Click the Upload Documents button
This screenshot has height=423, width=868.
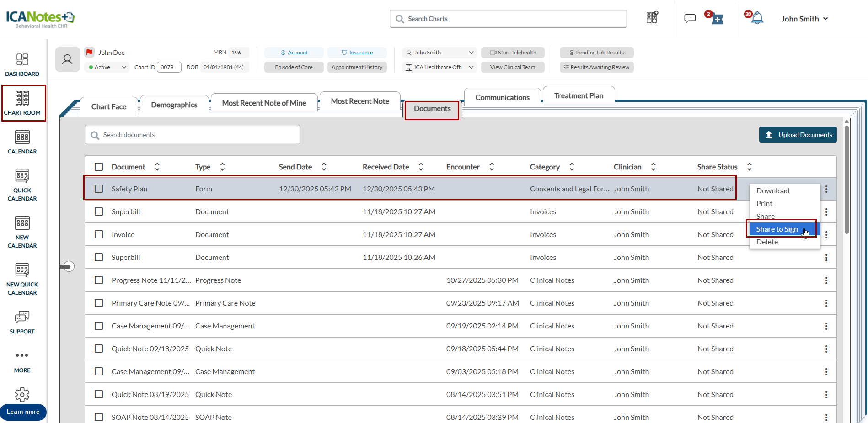click(798, 135)
